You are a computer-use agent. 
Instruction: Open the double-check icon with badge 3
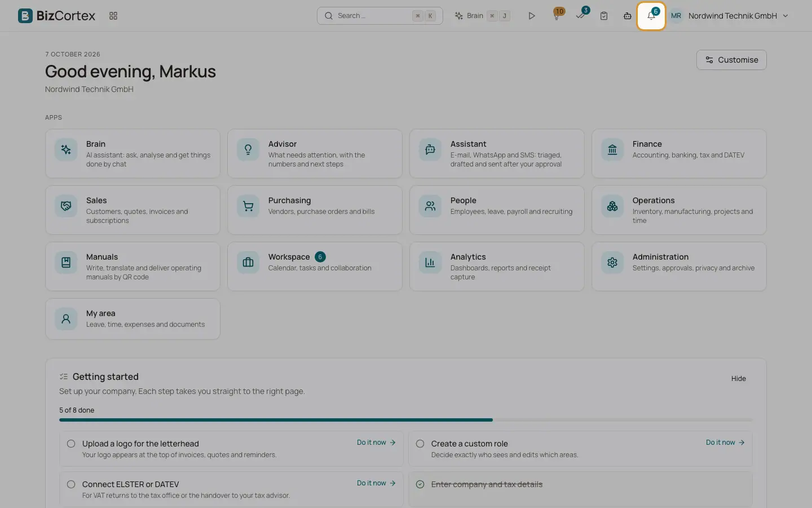click(581, 16)
